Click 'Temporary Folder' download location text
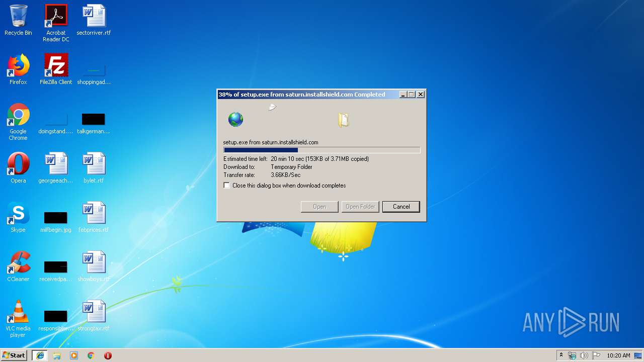This screenshot has width=644, height=362. [x=291, y=167]
